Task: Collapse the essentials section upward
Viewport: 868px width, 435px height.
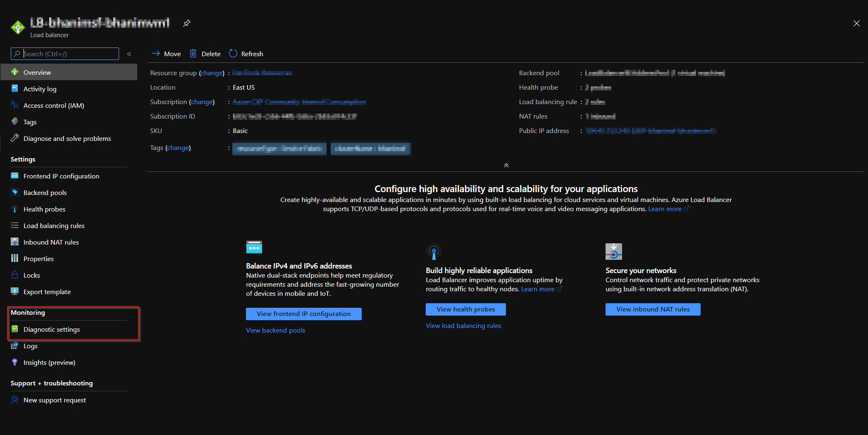Action: coord(506,165)
